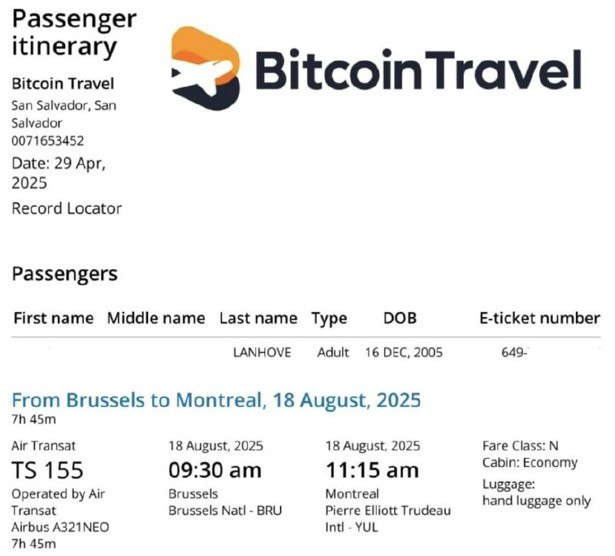Click the Date: 29 Apr, 2025 text
This screenshot has height=556, width=615.
click(x=58, y=173)
